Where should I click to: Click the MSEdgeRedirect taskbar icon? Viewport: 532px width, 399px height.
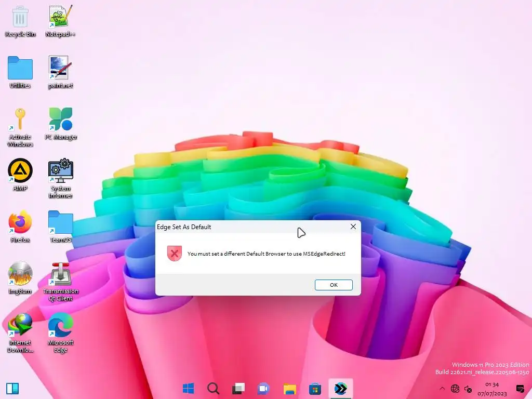(x=341, y=389)
